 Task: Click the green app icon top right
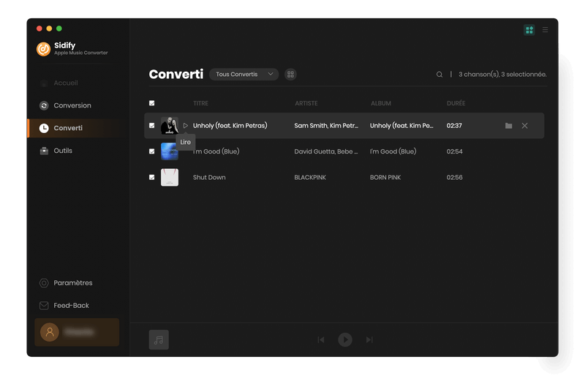pos(529,30)
